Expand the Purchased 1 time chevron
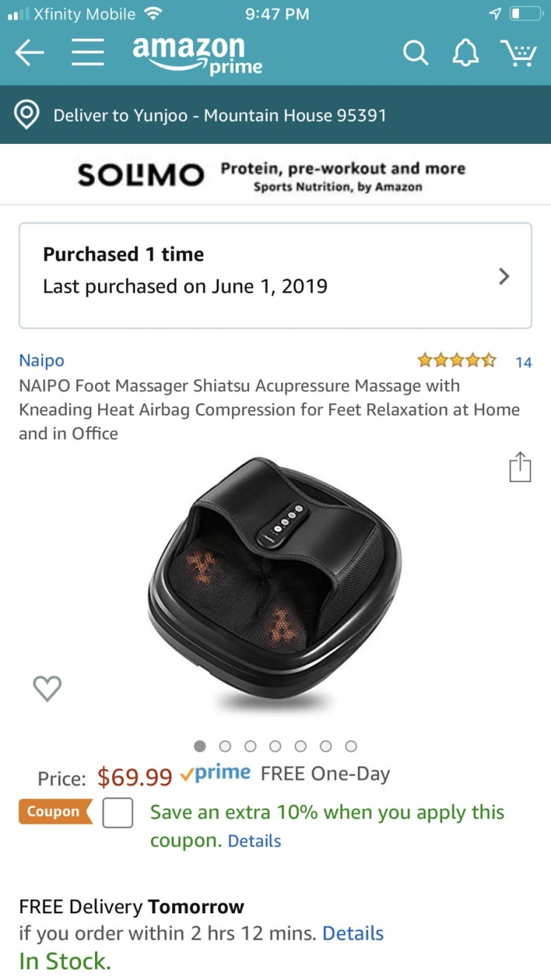551x980 pixels. click(504, 276)
